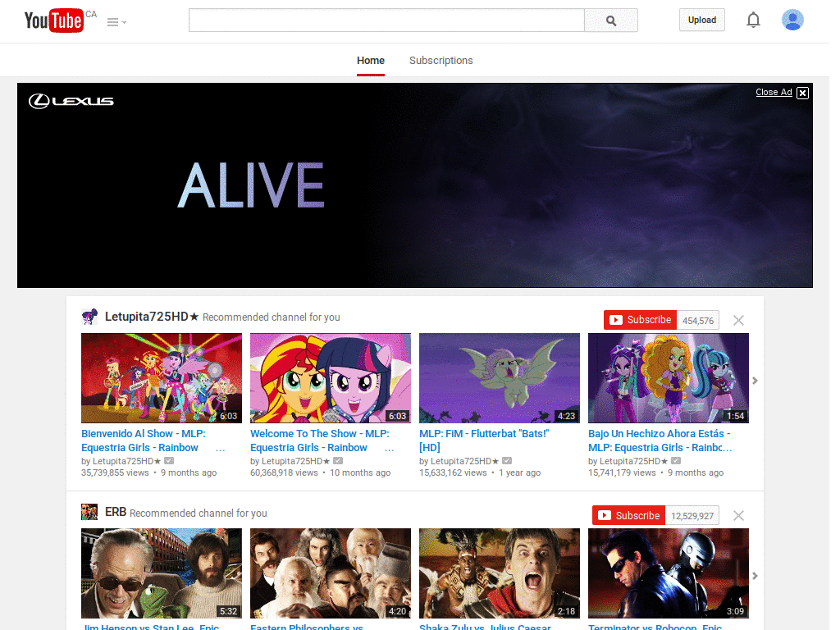Click the verified badge under Welcome To The Show
This screenshot has height=630, width=840.
click(x=338, y=461)
